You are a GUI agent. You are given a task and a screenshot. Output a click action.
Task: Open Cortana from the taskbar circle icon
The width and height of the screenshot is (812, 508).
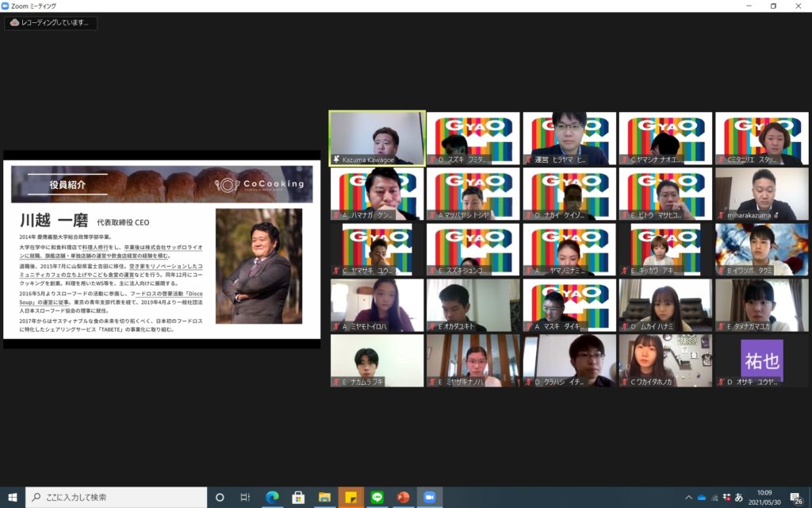(x=220, y=497)
